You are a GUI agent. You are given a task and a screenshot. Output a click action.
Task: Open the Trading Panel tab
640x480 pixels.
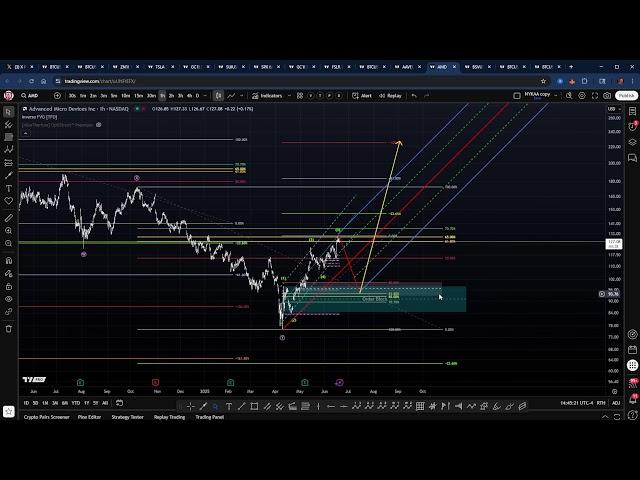[209, 417]
